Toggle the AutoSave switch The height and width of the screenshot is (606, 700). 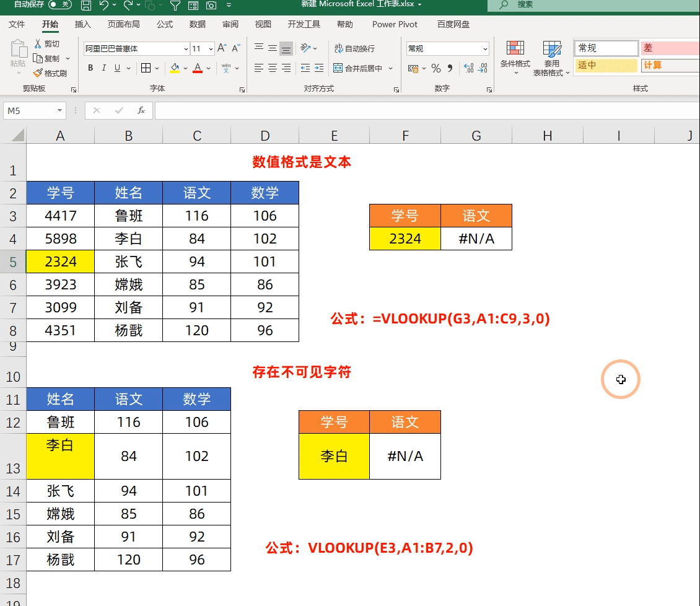(x=59, y=5)
